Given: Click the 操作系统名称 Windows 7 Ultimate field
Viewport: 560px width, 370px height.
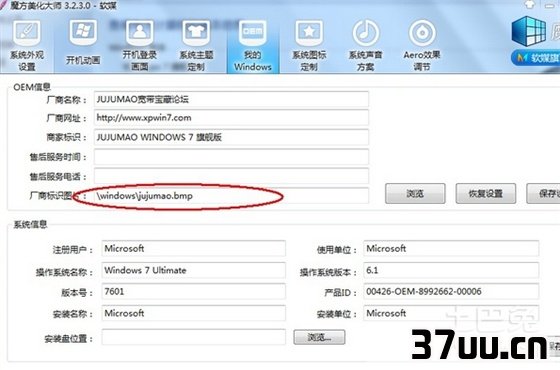Looking at the screenshot, I should pyautogui.click(x=194, y=270).
